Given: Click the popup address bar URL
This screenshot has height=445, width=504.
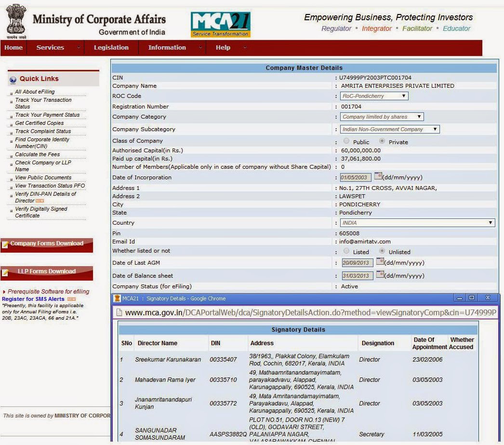Looking at the screenshot, I should [310, 312].
